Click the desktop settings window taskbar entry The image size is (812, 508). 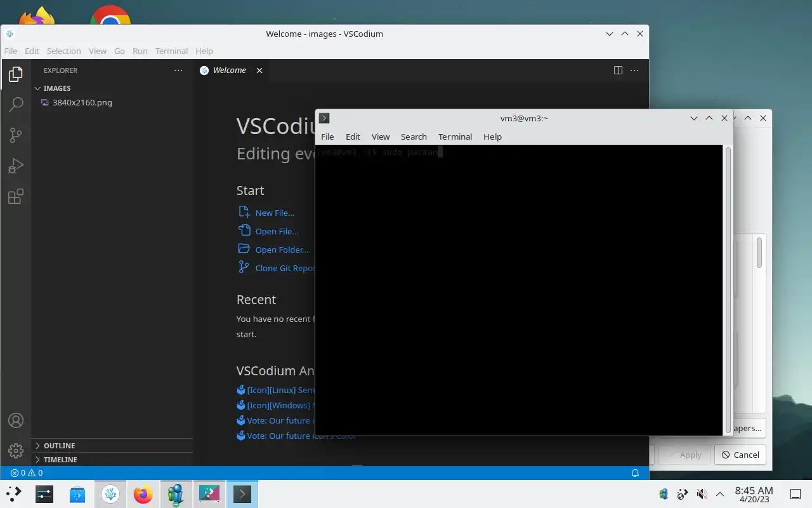point(209,493)
